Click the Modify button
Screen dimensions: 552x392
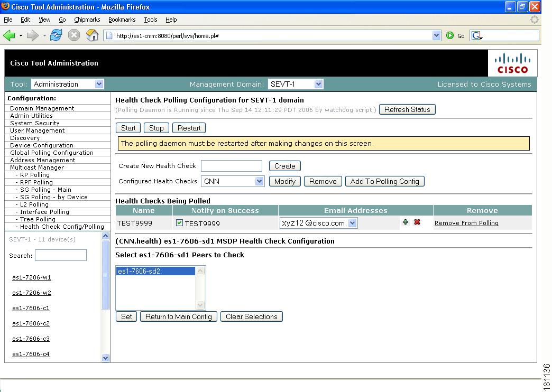(285, 181)
